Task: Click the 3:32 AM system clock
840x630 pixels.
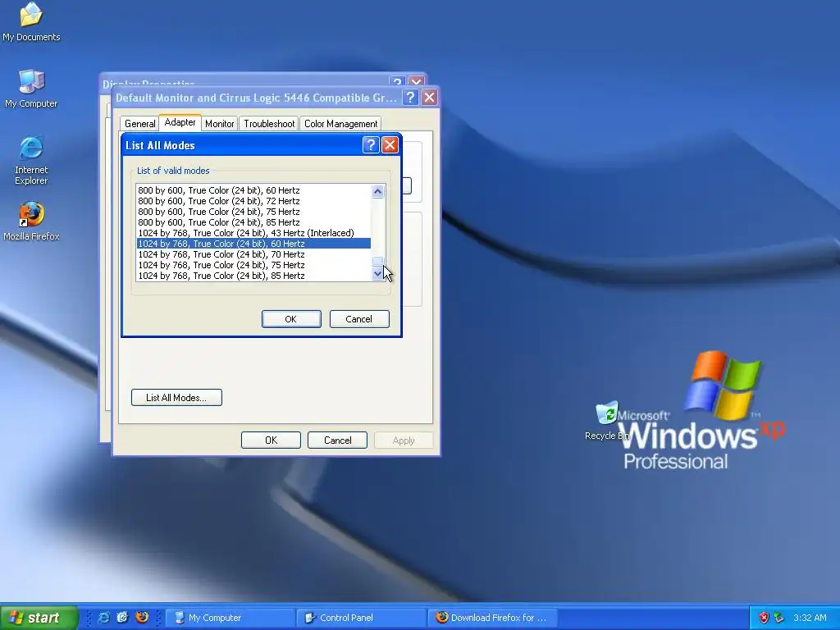Action: click(x=810, y=618)
